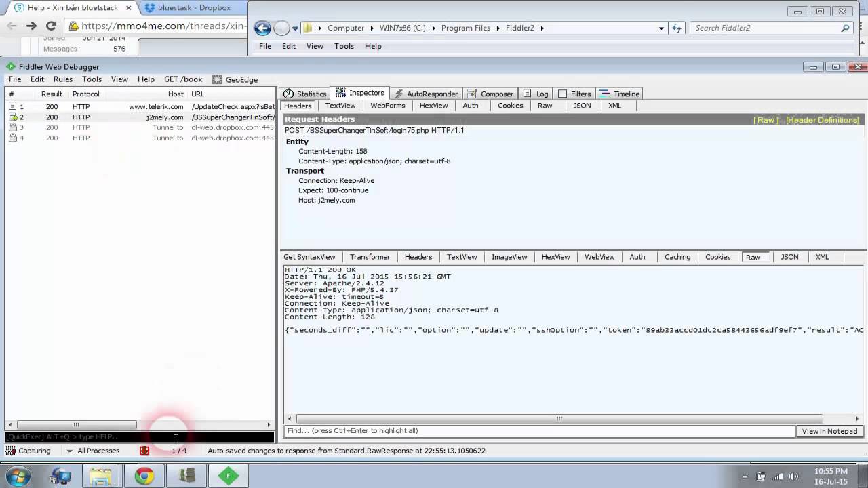
Task: Click the volume speaker icon in system tray
Action: (x=794, y=476)
